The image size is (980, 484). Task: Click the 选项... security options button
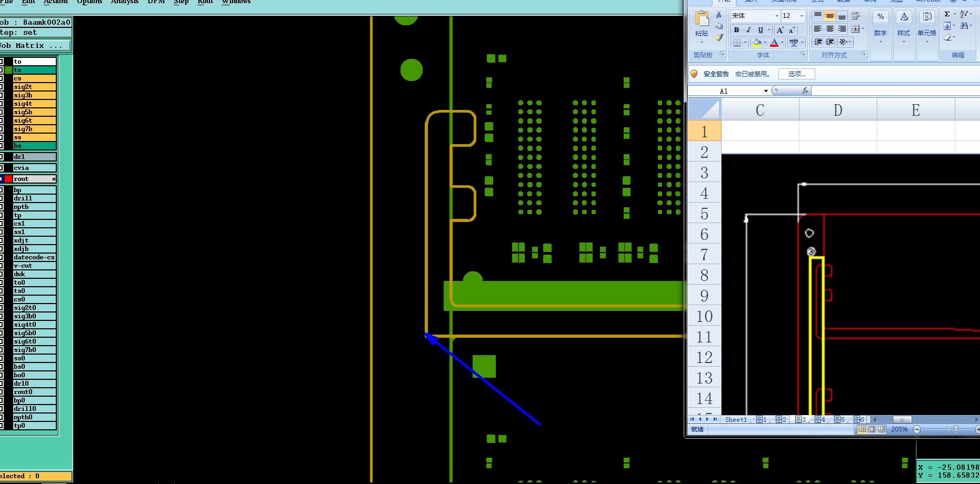[797, 74]
